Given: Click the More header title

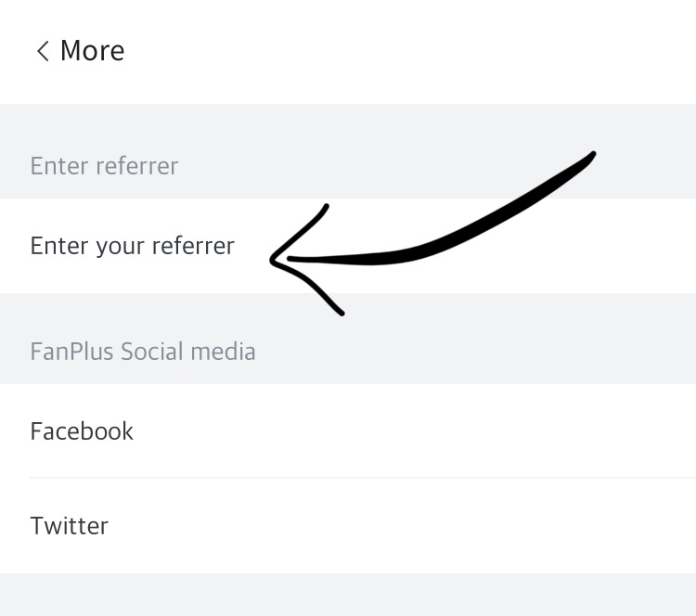Looking at the screenshot, I should [x=92, y=51].
